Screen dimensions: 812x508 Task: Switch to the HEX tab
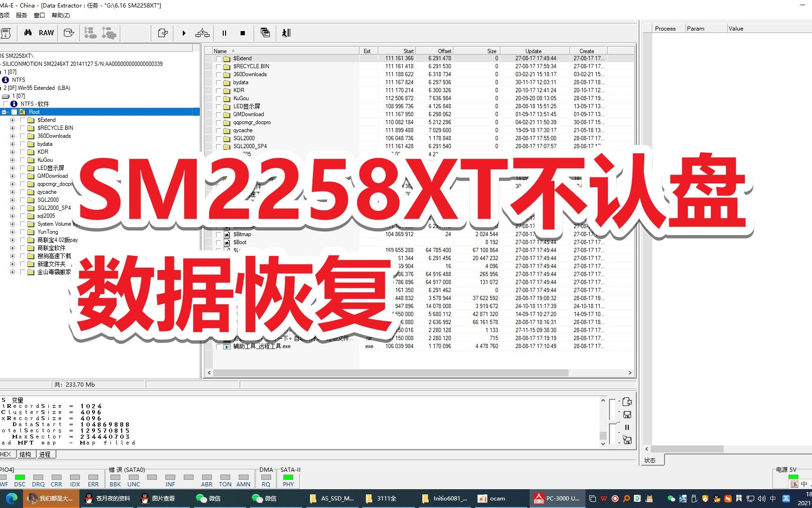tap(6, 454)
